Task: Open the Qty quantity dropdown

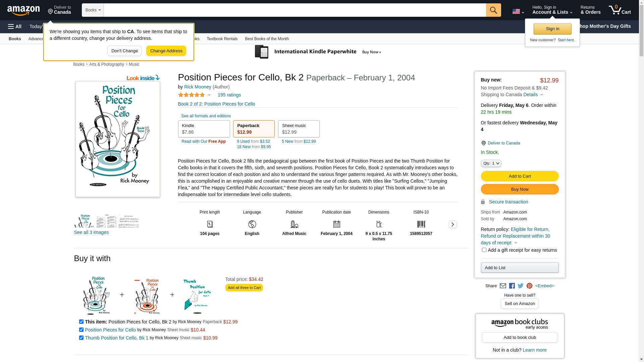Action: pos(491,163)
